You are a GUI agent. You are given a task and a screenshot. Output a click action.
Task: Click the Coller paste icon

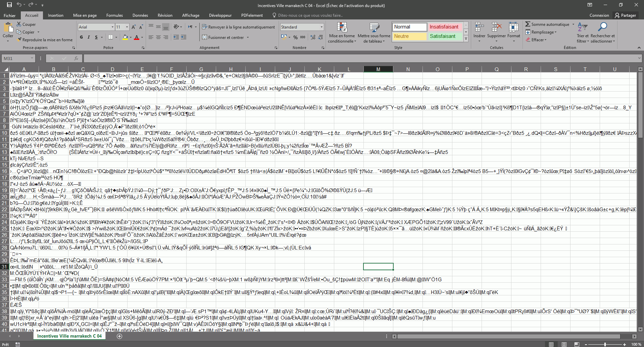pyautogui.click(x=8, y=28)
